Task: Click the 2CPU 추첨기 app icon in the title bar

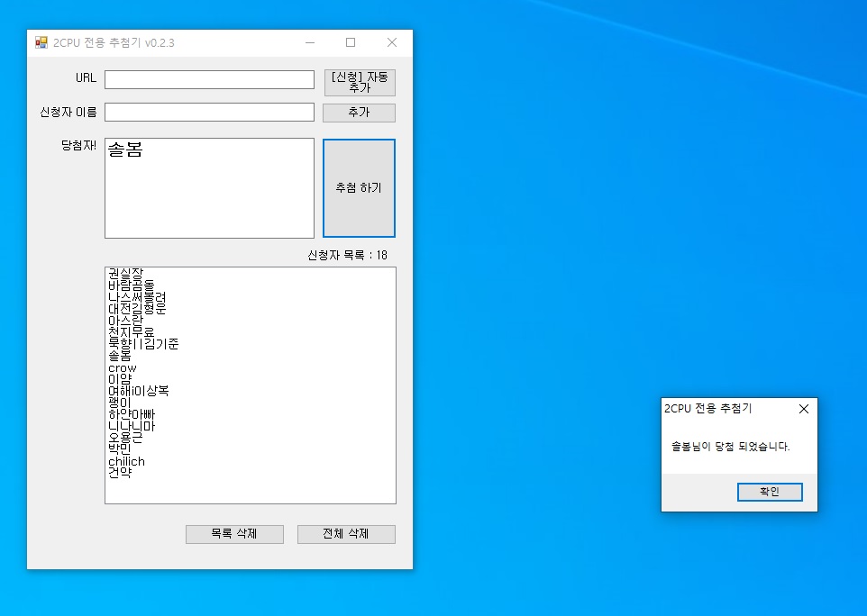Action: pyautogui.click(x=41, y=42)
